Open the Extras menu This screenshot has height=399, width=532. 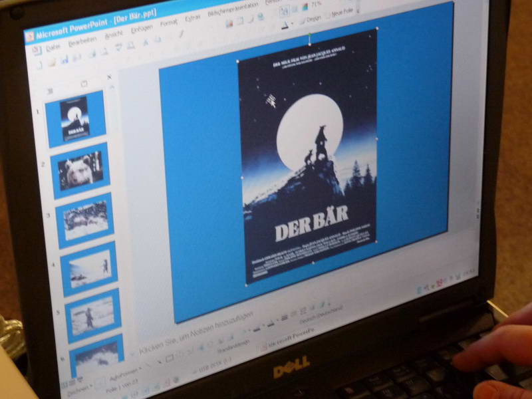[192, 18]
